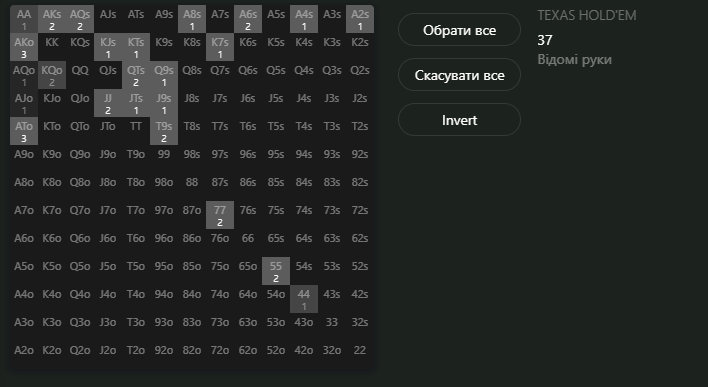Toggle the 44 pair cell
The image size is (708, 387).
click(304, 299)
